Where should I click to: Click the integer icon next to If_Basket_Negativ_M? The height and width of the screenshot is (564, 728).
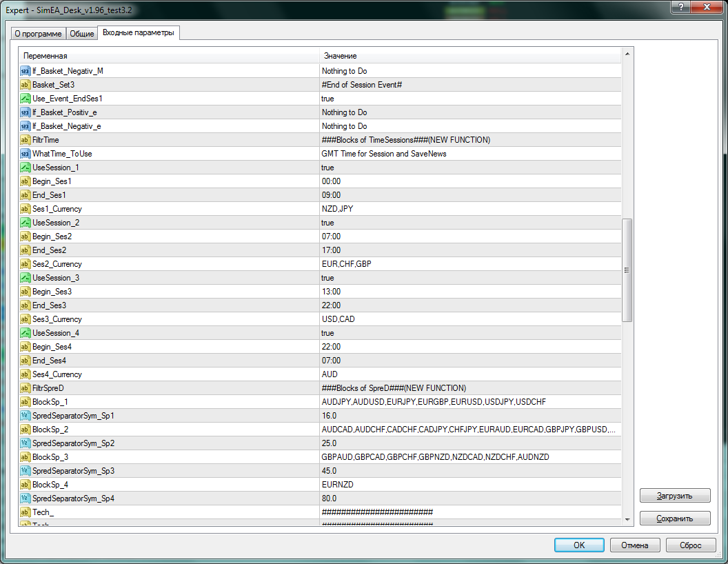click(x=25, y=71)
